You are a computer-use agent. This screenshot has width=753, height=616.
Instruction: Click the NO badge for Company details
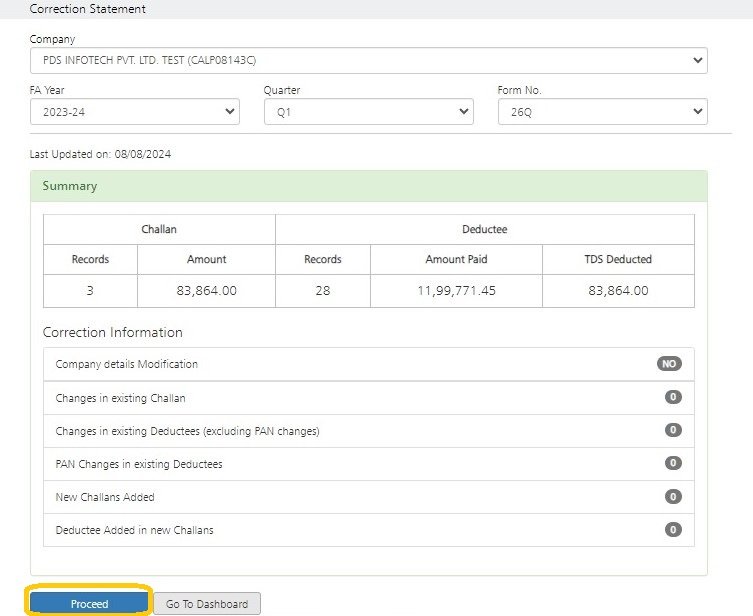669,364
